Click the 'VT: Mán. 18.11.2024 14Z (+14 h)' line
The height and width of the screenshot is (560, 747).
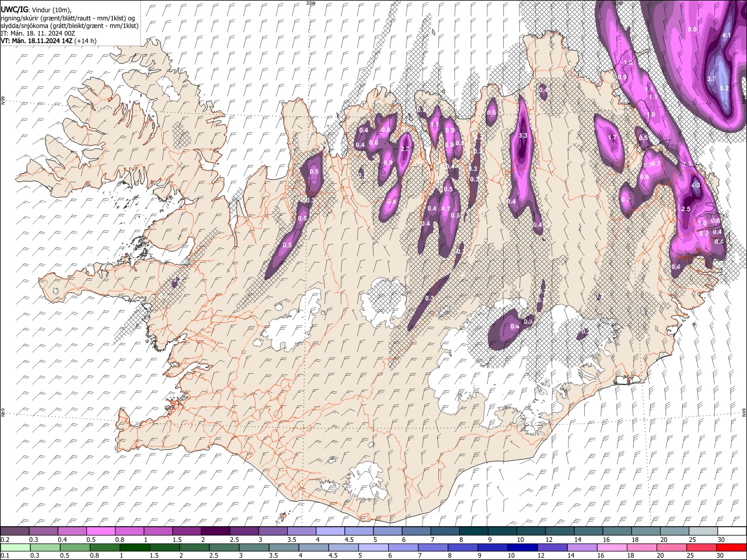pyautogui.click(x=49, y=41)
